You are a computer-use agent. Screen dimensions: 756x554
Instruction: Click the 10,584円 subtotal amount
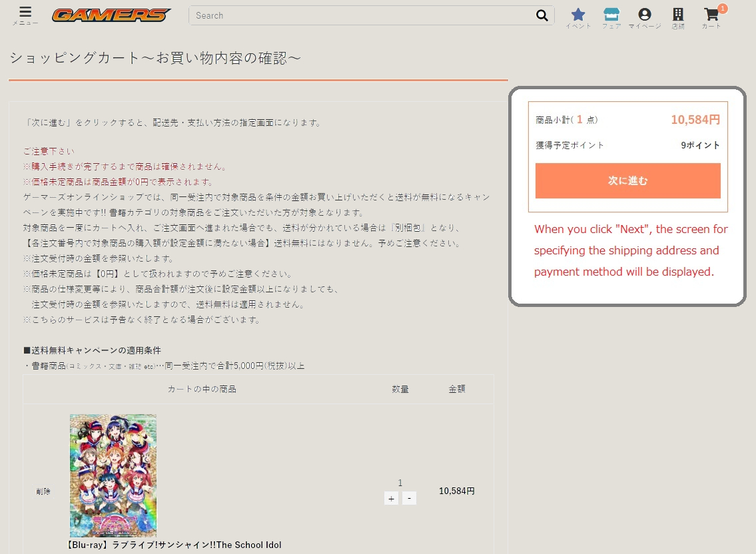point(695,120)
